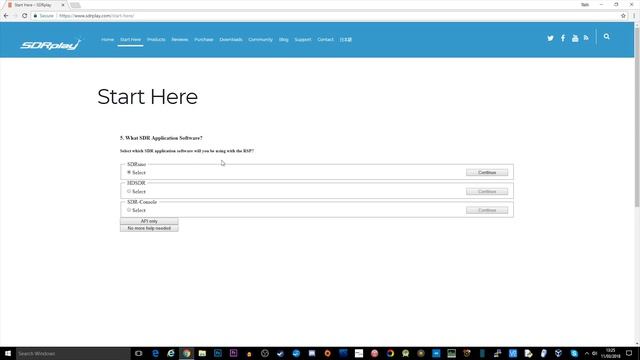Open SDRplay's YouTube channel icon

[575, 38]
